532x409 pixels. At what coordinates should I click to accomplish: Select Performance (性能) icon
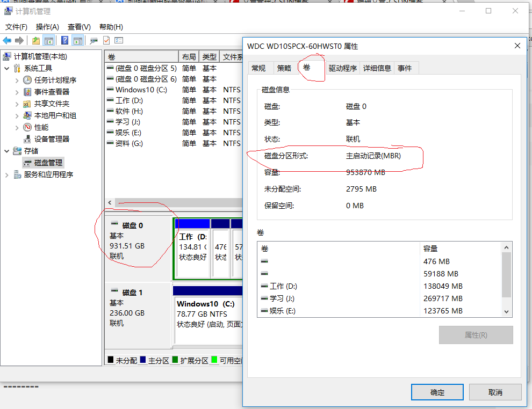point(27,127)
